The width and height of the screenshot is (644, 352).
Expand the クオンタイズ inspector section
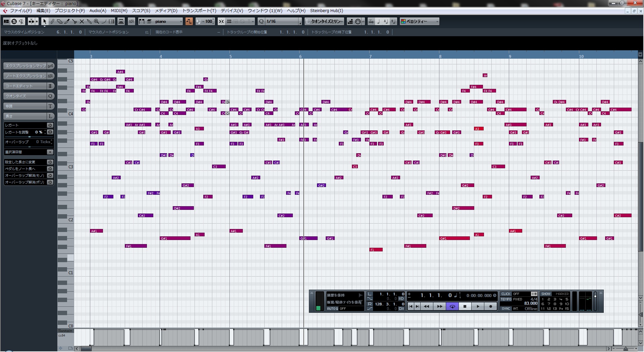point(25,96)
